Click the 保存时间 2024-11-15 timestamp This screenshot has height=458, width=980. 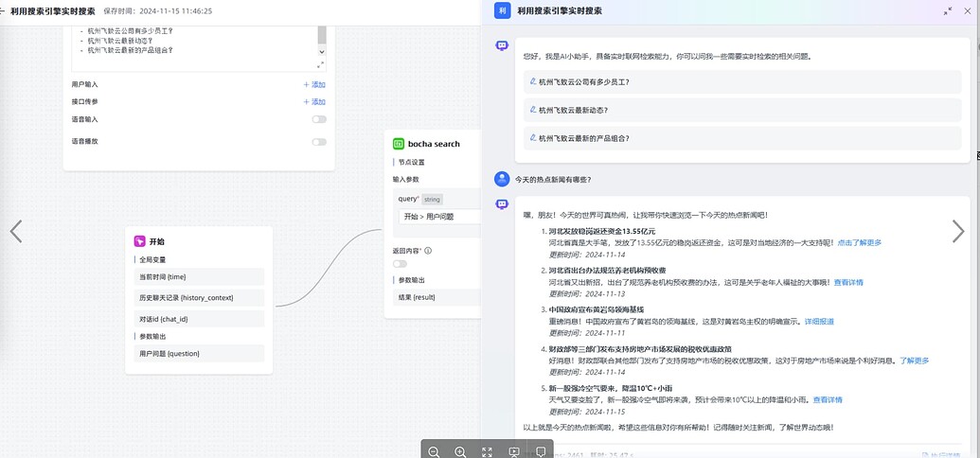pyautogui.click(x=157, y=11)
